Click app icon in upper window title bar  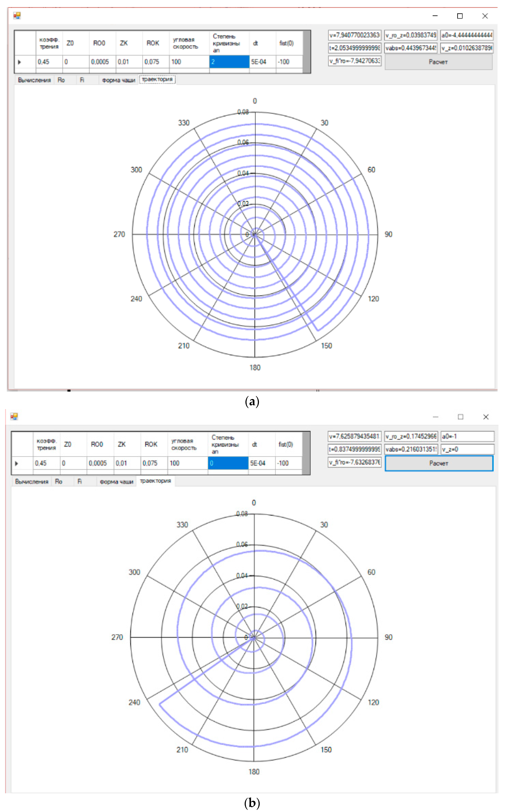point(17,16)
